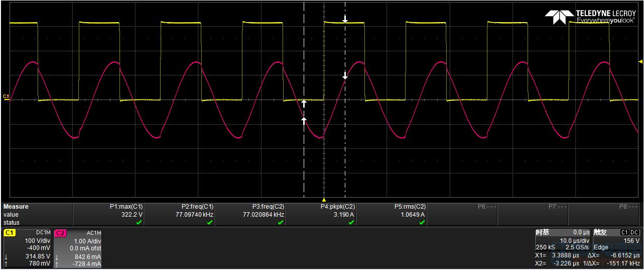
Task: Click the 0.0 mA ofst value in C2
Action: (x=85, y=248)
